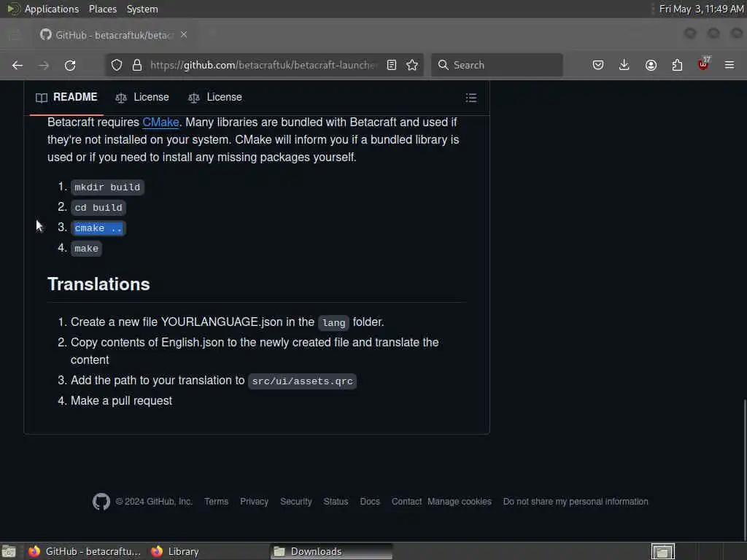Select the README tab
The height and width of the screenshot is (560, 747).
[x=66, y=98]
